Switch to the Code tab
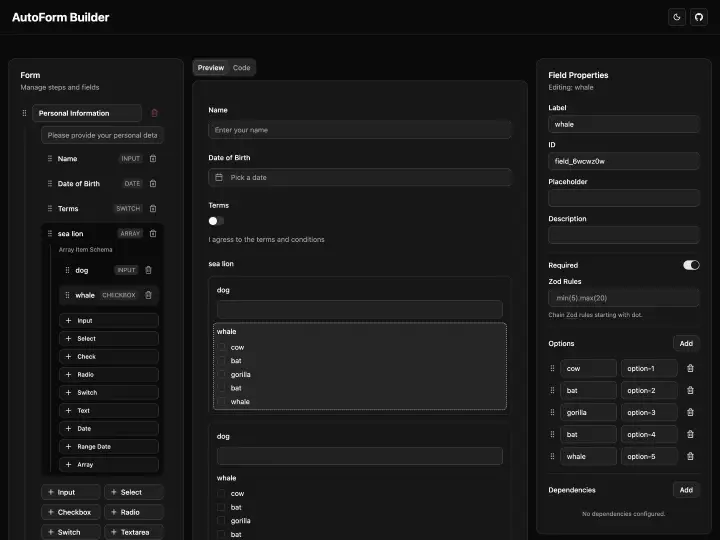The image size is (720, 540). click(242, 68)
